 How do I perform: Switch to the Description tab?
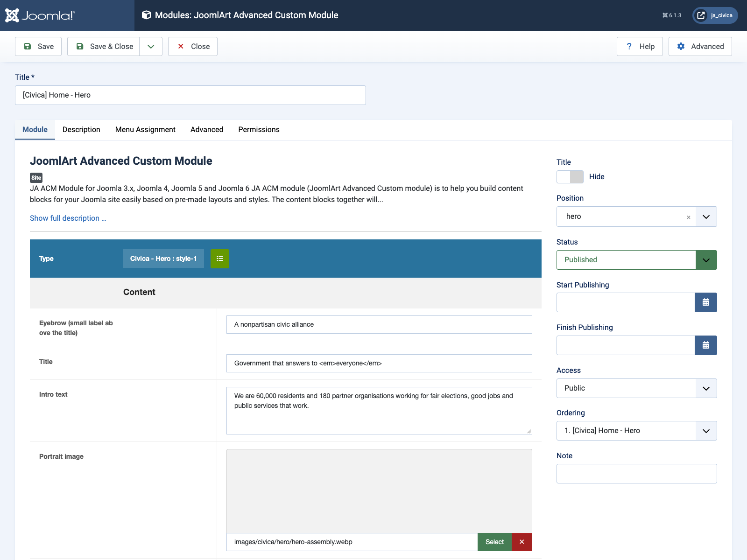tap(81, 130)
